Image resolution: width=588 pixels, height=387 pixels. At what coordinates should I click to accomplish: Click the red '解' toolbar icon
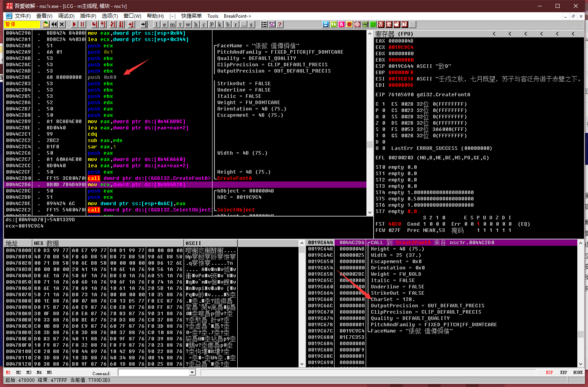[x=405, y=24]
